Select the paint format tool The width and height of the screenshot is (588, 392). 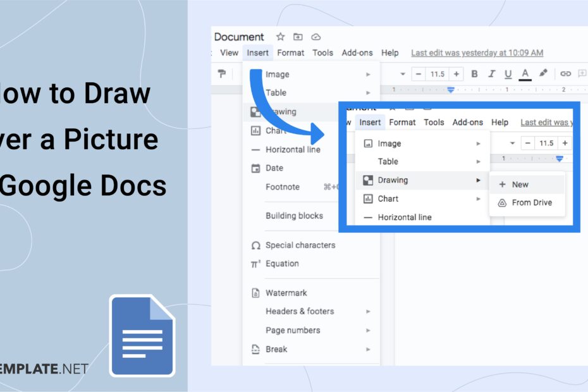tap(222, 74)
